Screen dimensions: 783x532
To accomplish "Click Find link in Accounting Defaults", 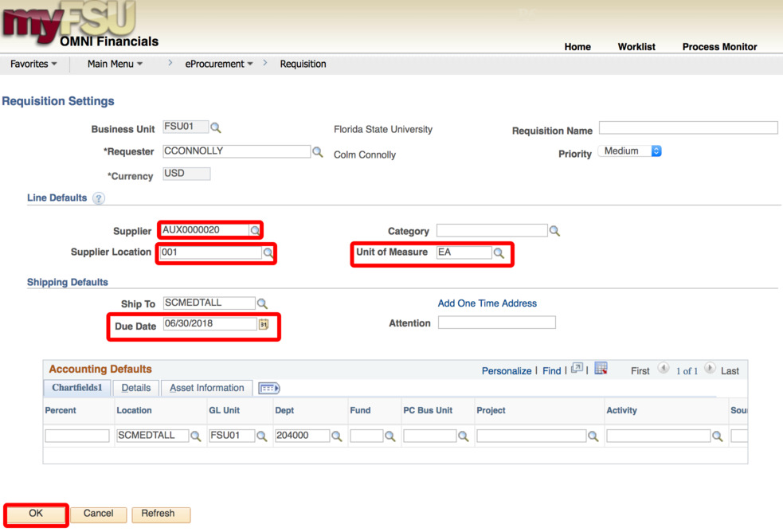I will click(x=551, y=371).
